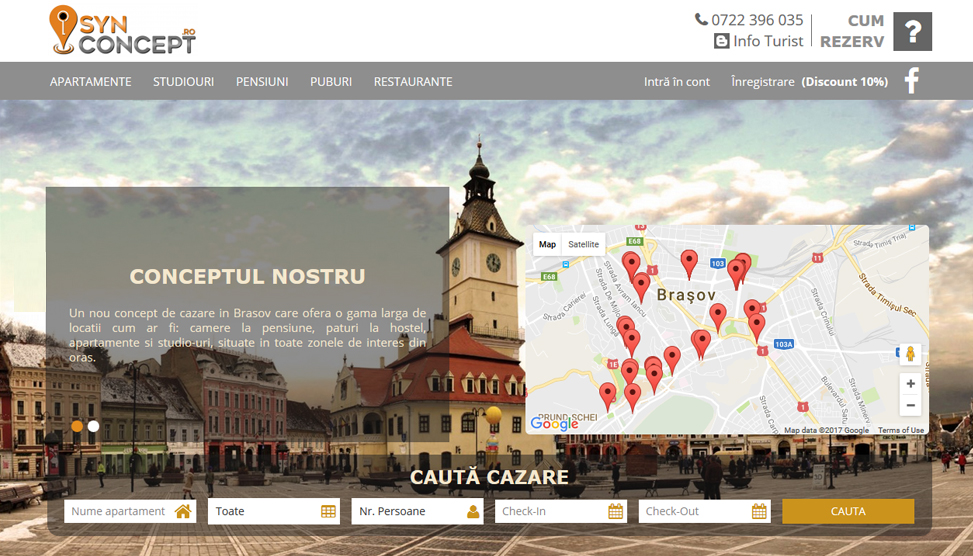Click the Street View pegman icon on map
This screenshot has width=973, height=556.
click(x=910, y=354)
